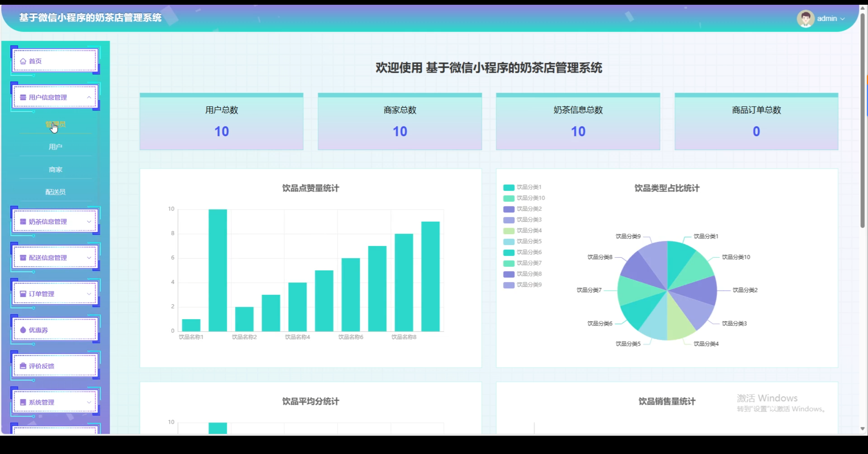Click the home icon beside 首页

pos(23,61)
